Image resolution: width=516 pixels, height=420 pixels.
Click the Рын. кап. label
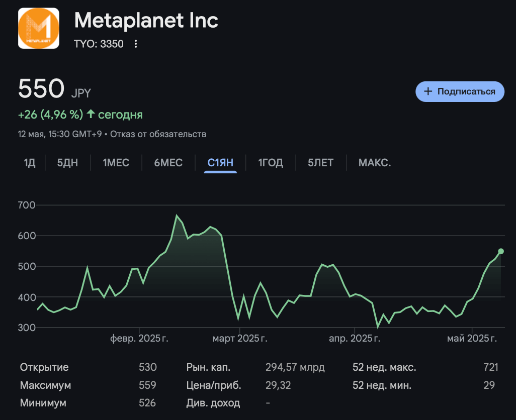tap(208, 367)
